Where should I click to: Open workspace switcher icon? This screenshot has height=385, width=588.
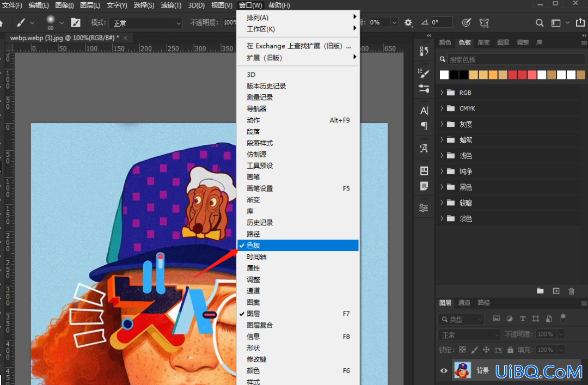(x=556, y=23)
